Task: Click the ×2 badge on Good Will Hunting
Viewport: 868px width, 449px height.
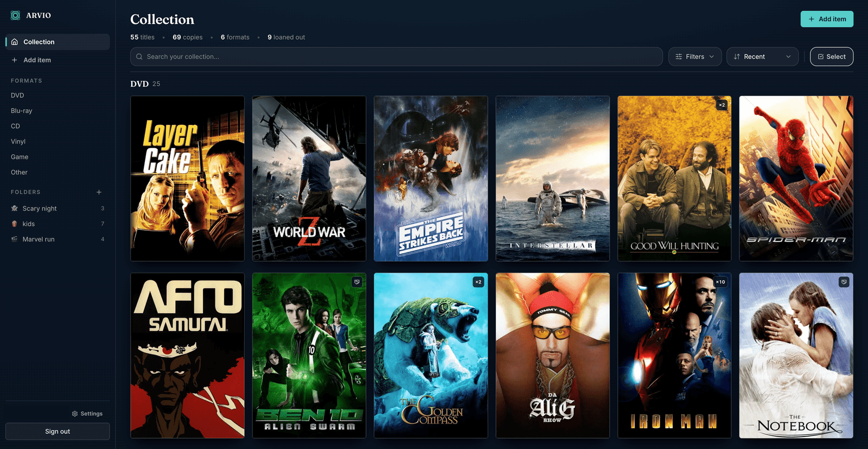Action: [722, 105]
